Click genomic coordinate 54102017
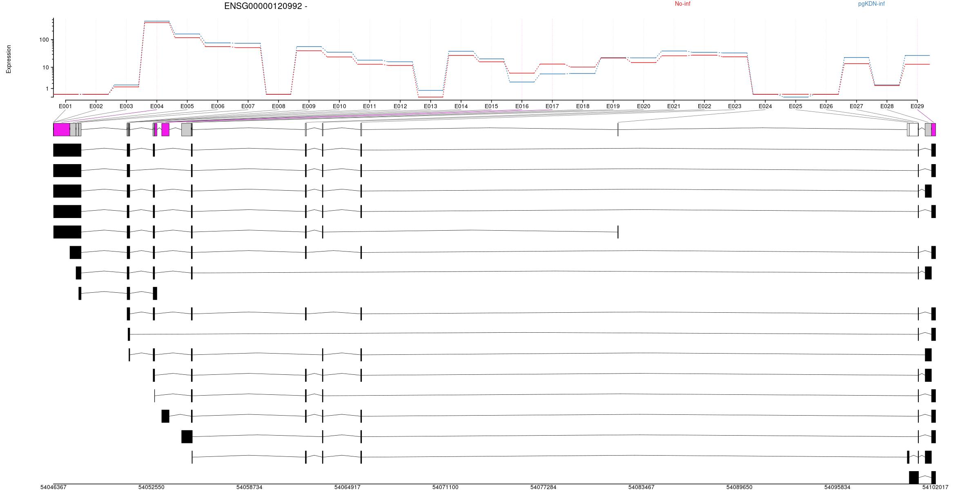Viewport: 980px width, 494px height. (935, 487)
